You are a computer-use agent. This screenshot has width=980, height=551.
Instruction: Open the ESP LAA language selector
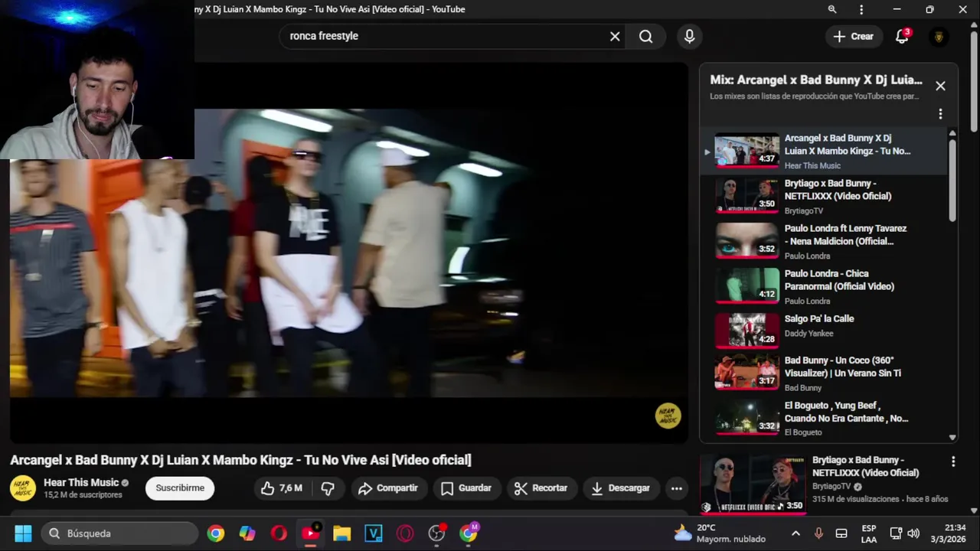869,533
